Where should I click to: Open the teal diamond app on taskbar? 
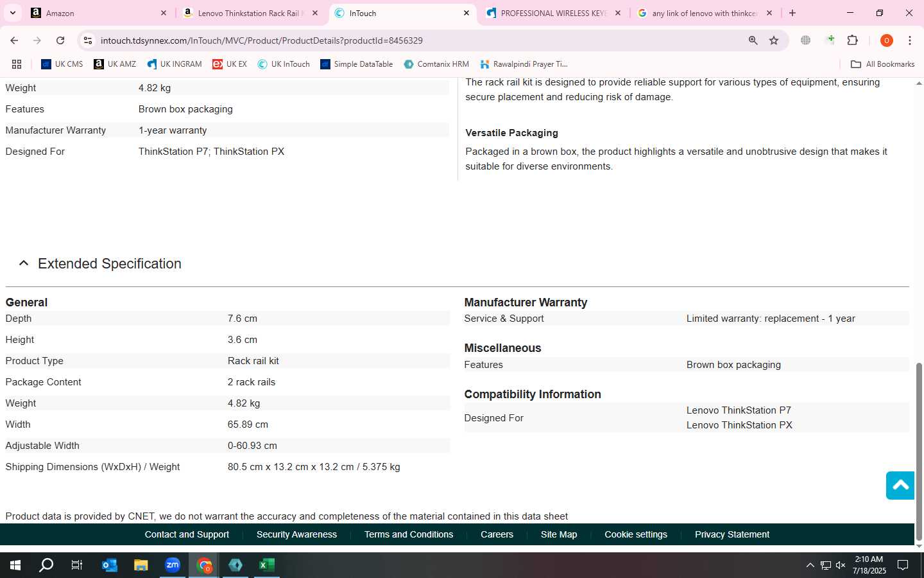pyautogui.click(x=235, y=565)
